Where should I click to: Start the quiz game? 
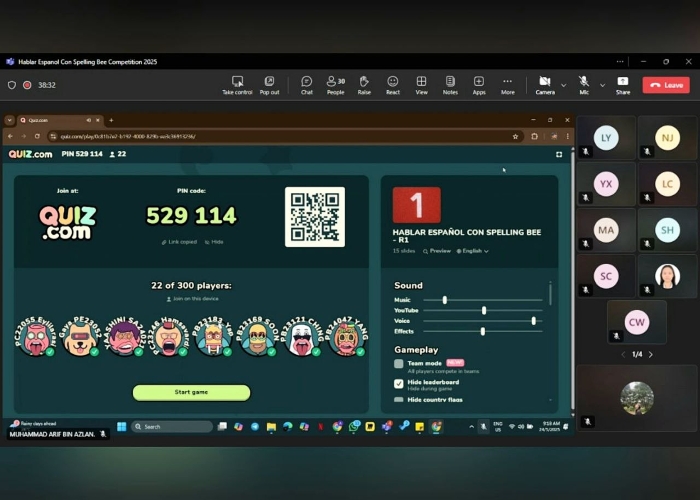192,392
